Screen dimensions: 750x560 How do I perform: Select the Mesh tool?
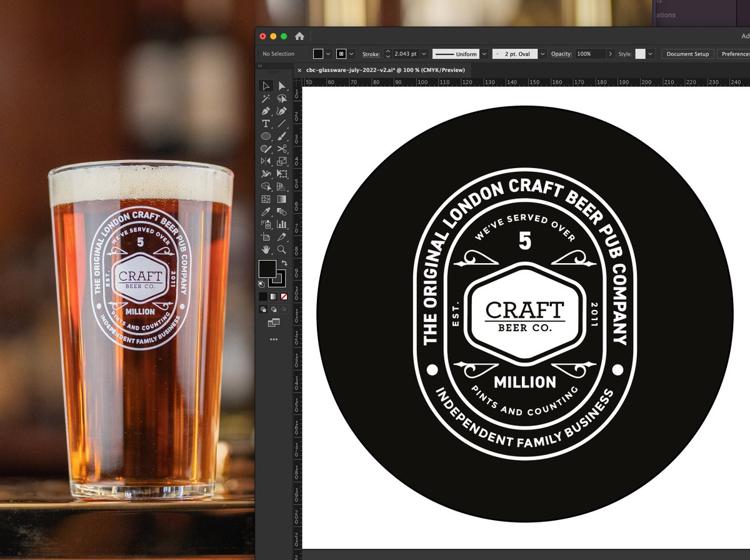(266, 199)
